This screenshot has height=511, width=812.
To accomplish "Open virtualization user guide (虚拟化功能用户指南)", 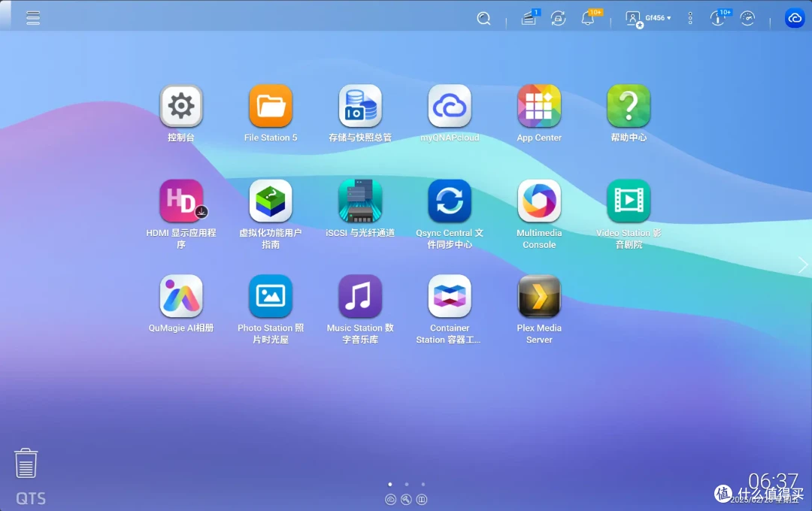I will point(271,201).
